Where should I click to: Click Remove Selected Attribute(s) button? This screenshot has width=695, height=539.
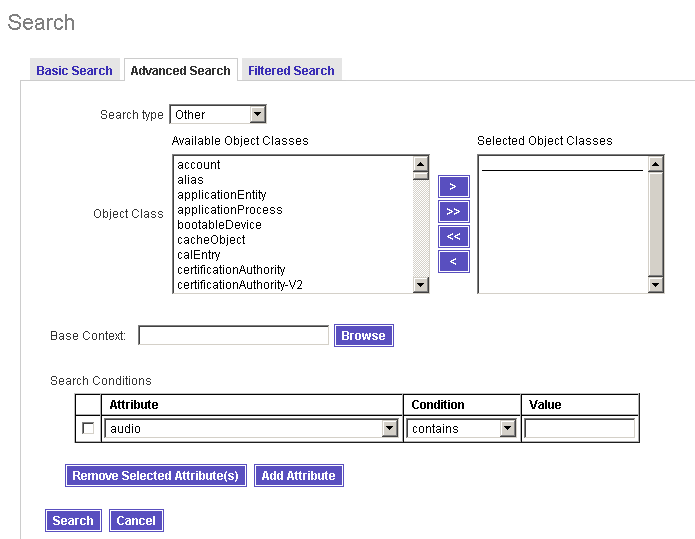coord(156,476)
